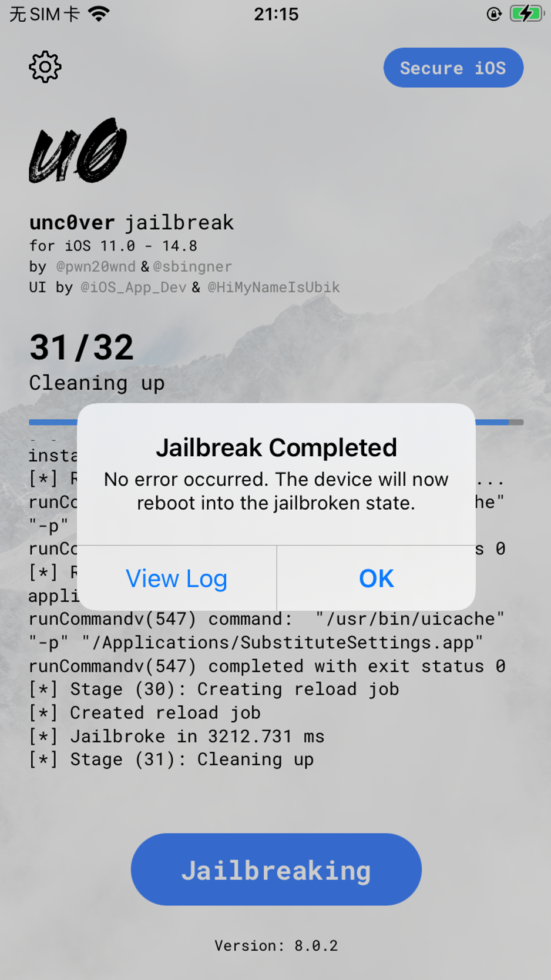Tap the Wi-Fi status icon

point(99,14)
